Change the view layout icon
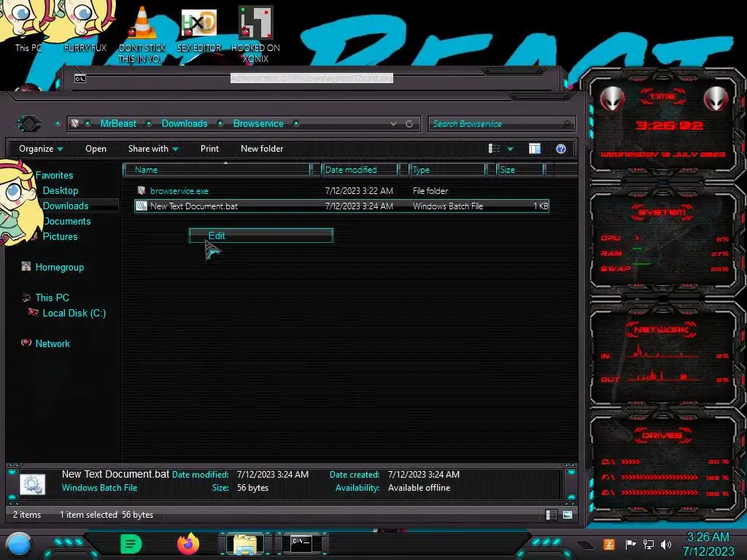This screenshot has width=747, height=560. pyautogui.click(x=495, y=149)
